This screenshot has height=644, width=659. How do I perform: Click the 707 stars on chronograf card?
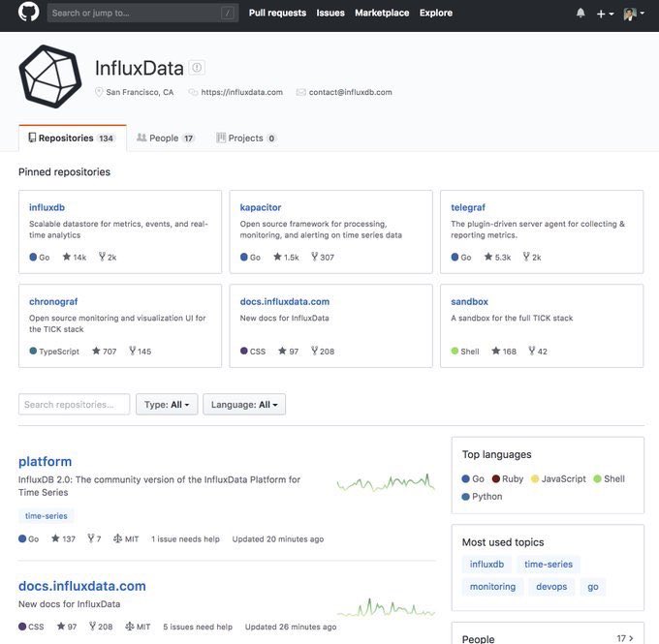105,352
